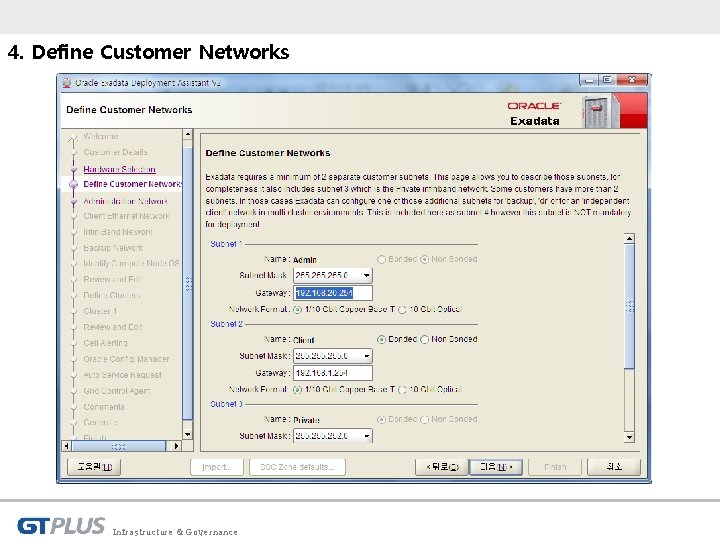
Task: Choose 1/10 Gbit Copper Base-T for Subnet 2
Action: click(x=297, y=389)
